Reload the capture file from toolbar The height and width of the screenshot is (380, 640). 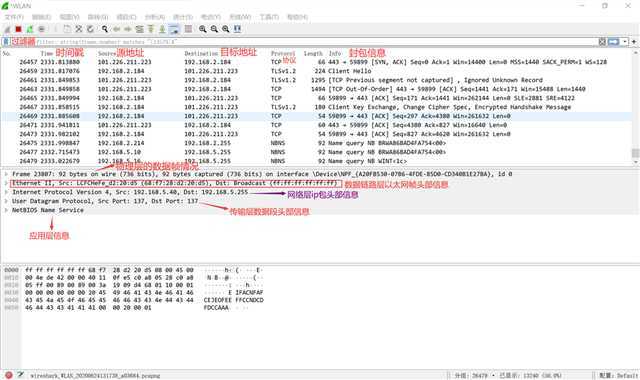[x=90, y=29]
